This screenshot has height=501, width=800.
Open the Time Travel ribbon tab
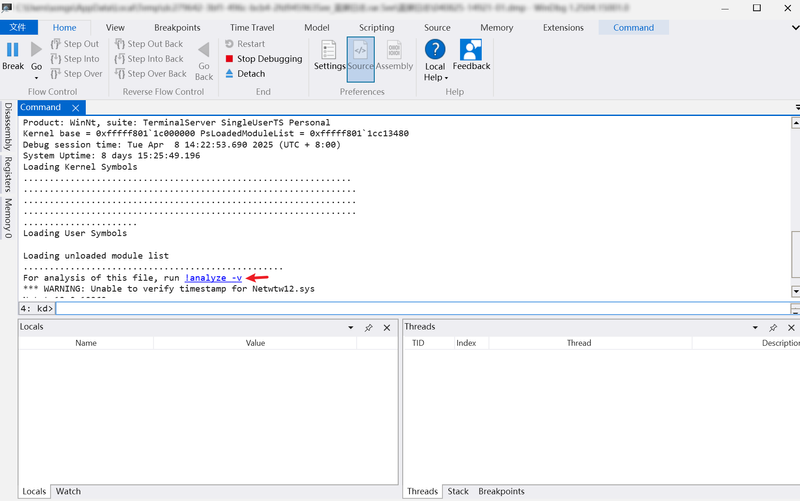252,28
